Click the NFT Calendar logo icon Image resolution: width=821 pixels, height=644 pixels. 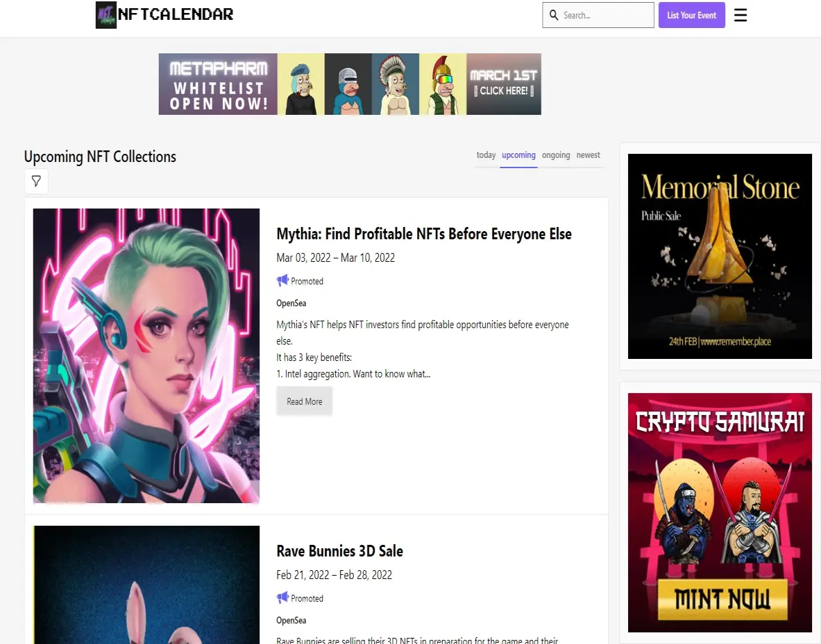[x=106, y=14]
